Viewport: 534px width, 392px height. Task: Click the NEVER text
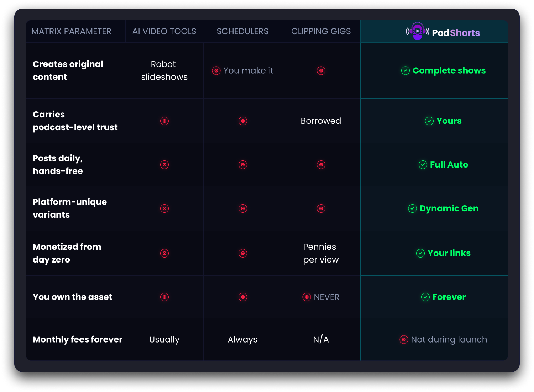tap(326, 297)
